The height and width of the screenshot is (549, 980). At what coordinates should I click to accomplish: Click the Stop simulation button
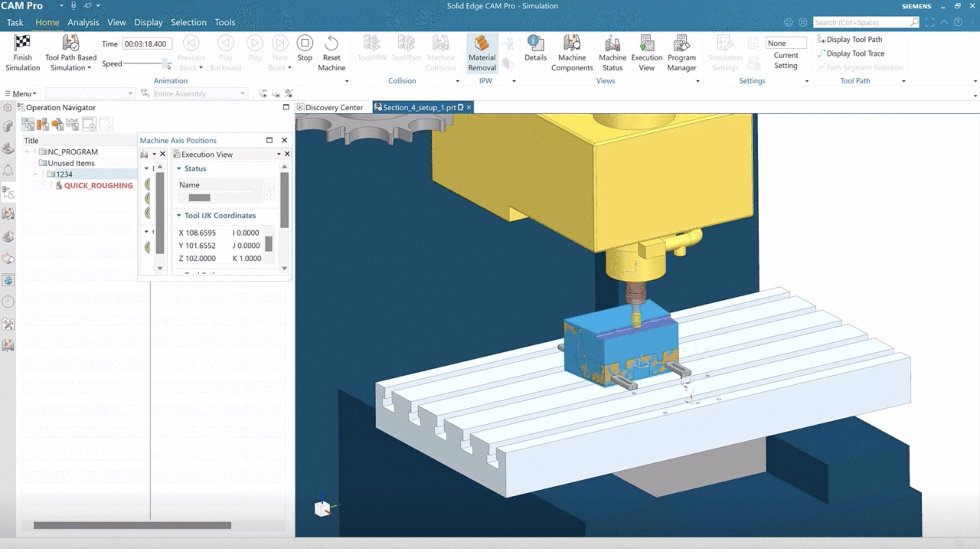(x=305, y=44)
